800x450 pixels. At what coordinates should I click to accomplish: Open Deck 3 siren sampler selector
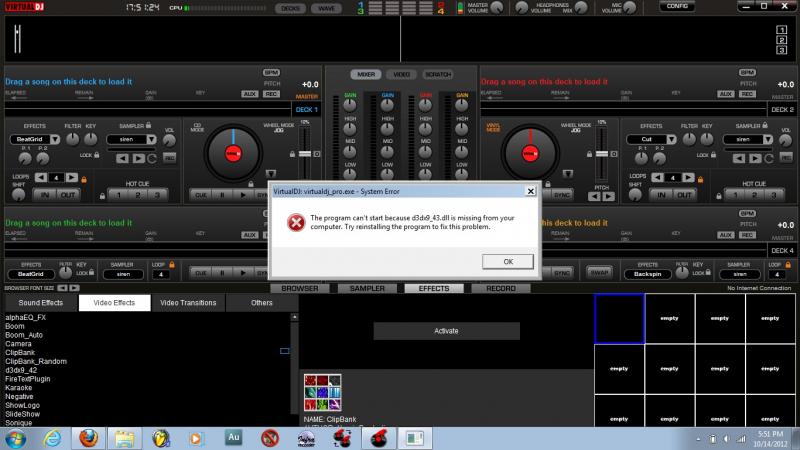[x=123, y=274]
